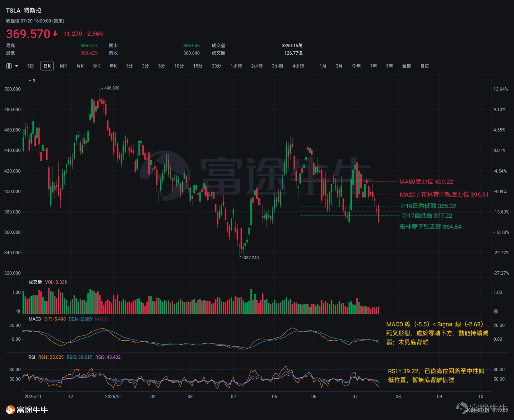Click the 富途牛牛 logo at bottom left
The height and width of the screenshot is (420, 514).
(x=27, y=410)
